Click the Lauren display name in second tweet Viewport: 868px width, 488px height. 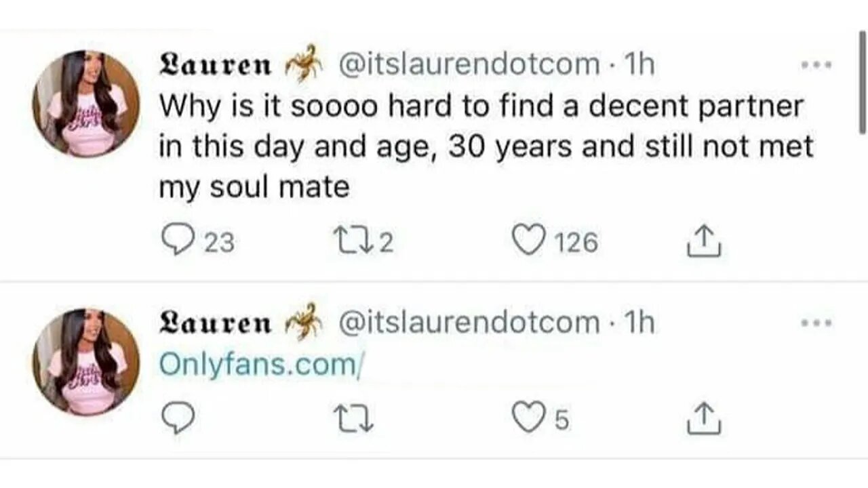pos(214,323)
